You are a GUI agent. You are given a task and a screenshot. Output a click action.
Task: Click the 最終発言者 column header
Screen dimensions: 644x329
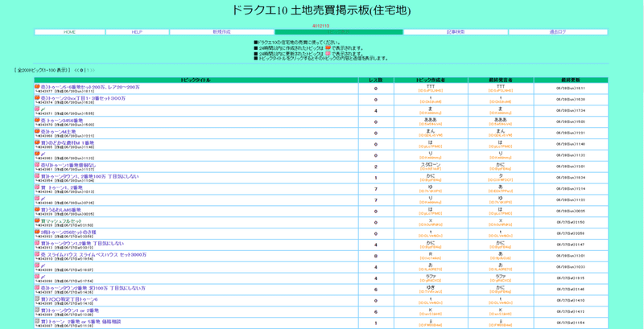point(501,80)
